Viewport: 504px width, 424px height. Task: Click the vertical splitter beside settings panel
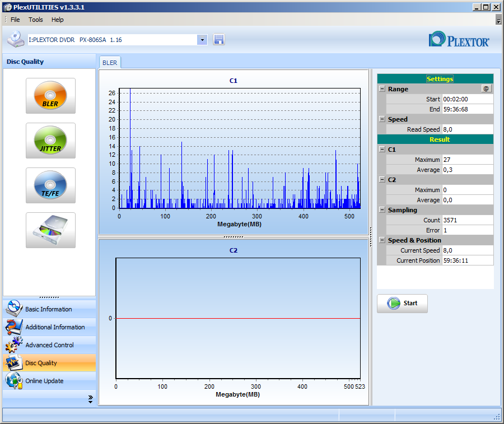(371, 237)
